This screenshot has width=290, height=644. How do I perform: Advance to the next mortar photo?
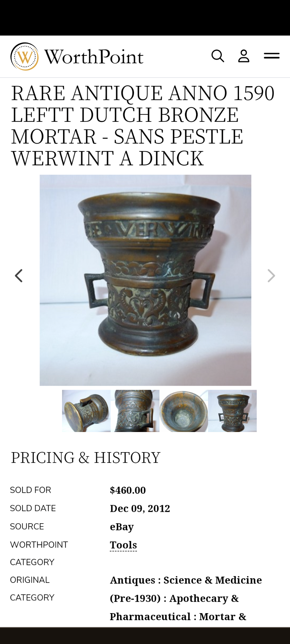pyautogui.click(x=271, y=276)
